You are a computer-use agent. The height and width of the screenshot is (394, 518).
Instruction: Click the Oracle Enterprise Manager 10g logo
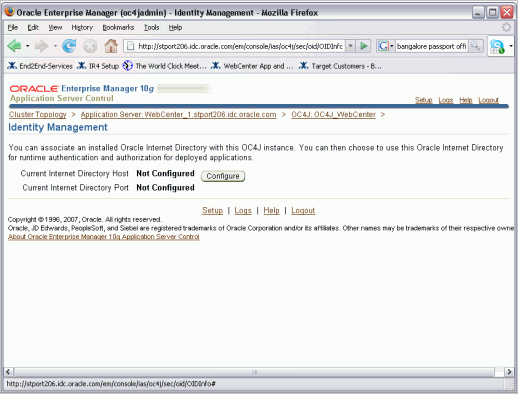[82, 88]
